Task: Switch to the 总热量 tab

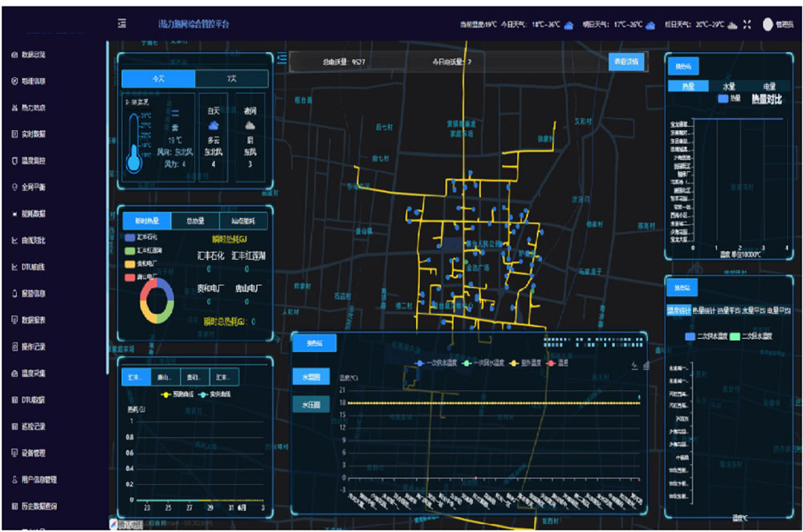Action: pos(195,221)
